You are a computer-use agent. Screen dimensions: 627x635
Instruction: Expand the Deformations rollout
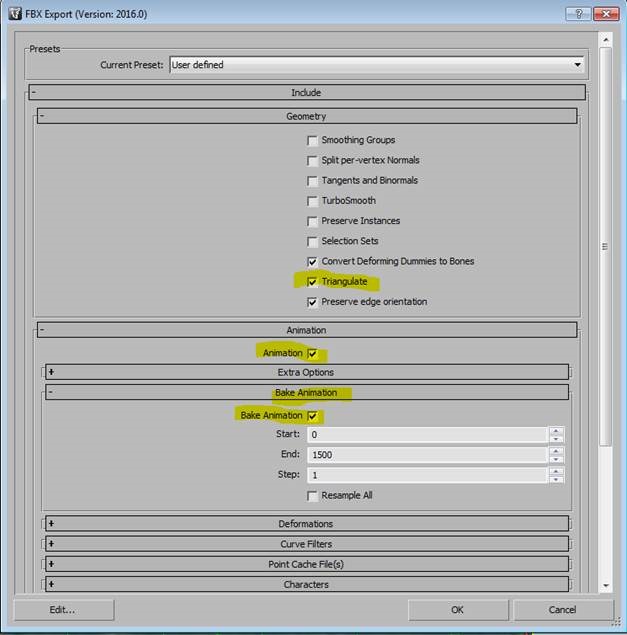307,524
